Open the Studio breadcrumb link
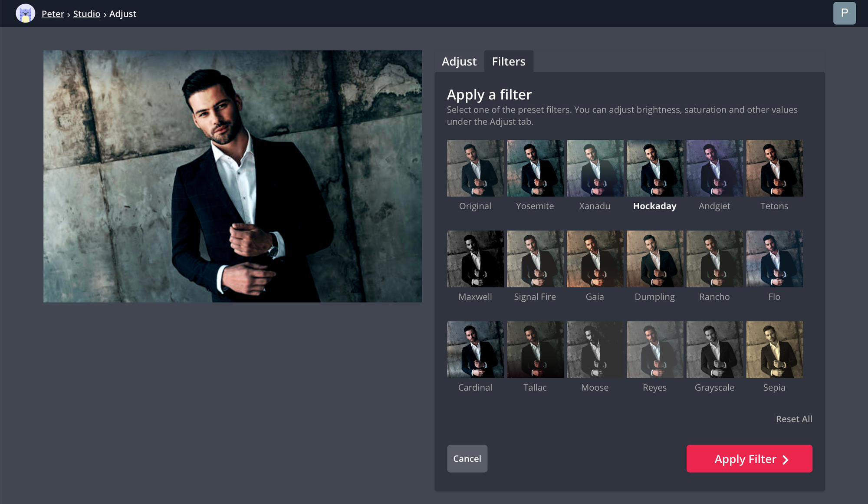The width and height of the screenshot is (868, 504). [x=87, y=13]
